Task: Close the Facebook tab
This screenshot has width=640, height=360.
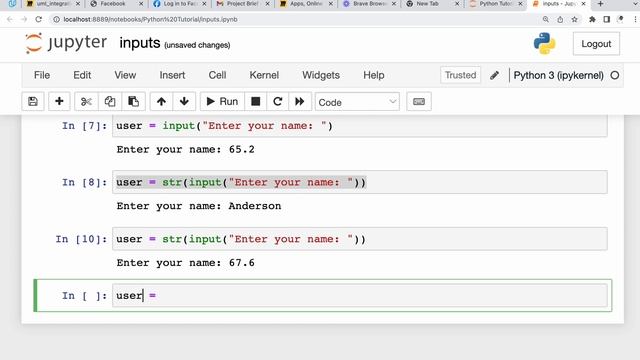Action: tap(141, 4)
